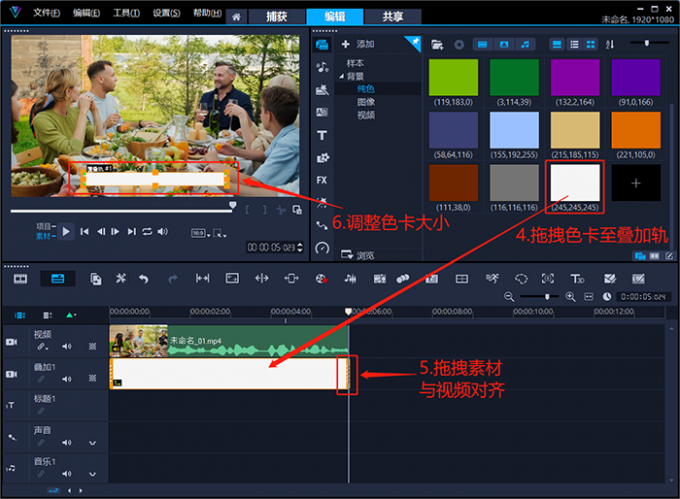Jump to end of preview
The image size is (680, 499).
click(x=131, y=232)
